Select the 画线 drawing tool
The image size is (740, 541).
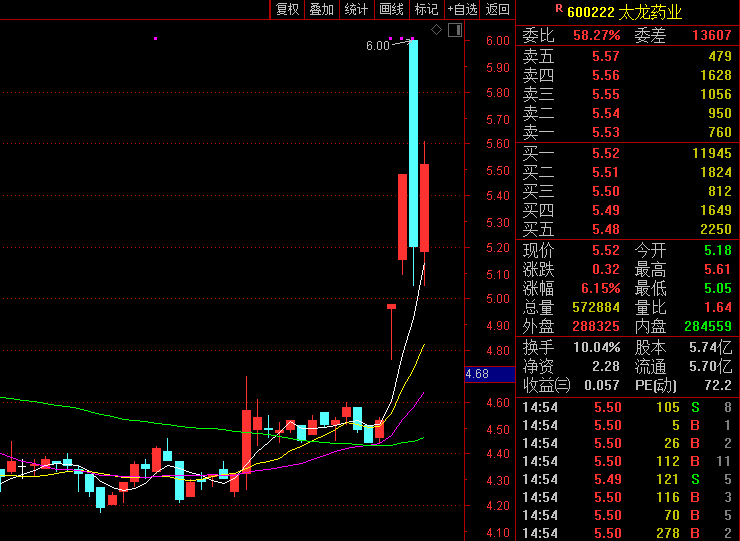(x=391, y=10)
